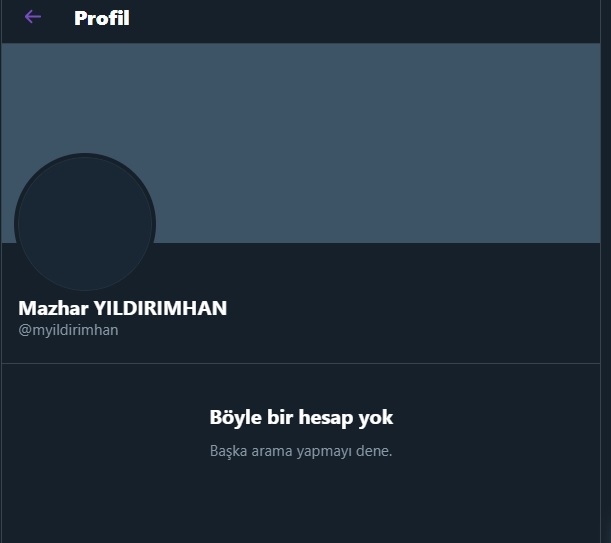Click the 'Böyle bir hesap yok' heading
This screenshot has width=611, height=543.
(301, 417)
